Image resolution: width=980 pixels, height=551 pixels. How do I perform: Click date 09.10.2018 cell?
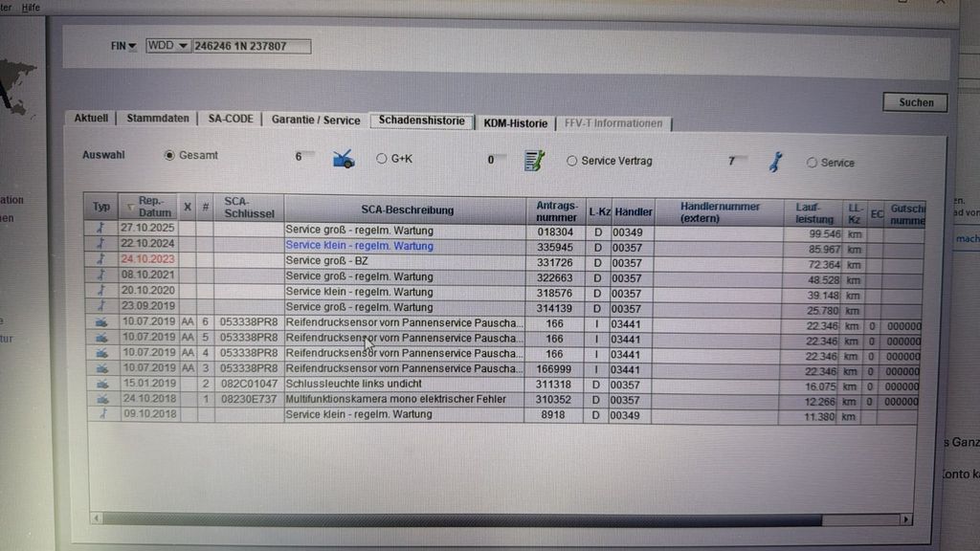pyautogui.click(x=150, y=413)
